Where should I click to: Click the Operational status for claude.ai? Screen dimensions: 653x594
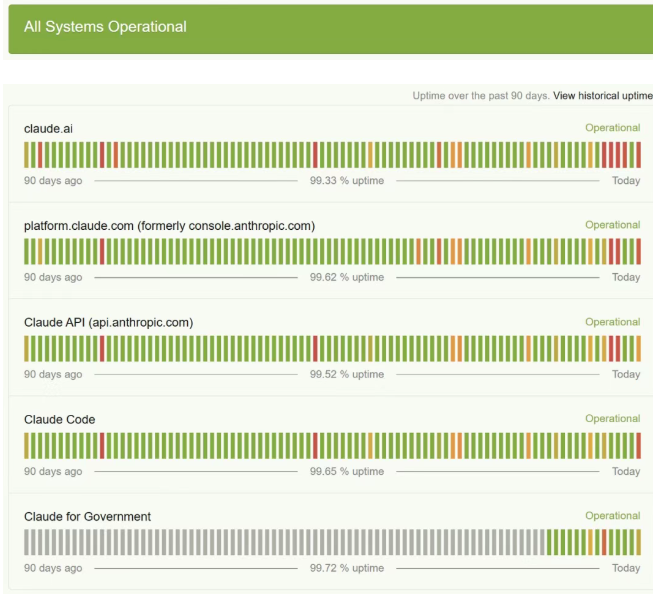tap(613, 128)
